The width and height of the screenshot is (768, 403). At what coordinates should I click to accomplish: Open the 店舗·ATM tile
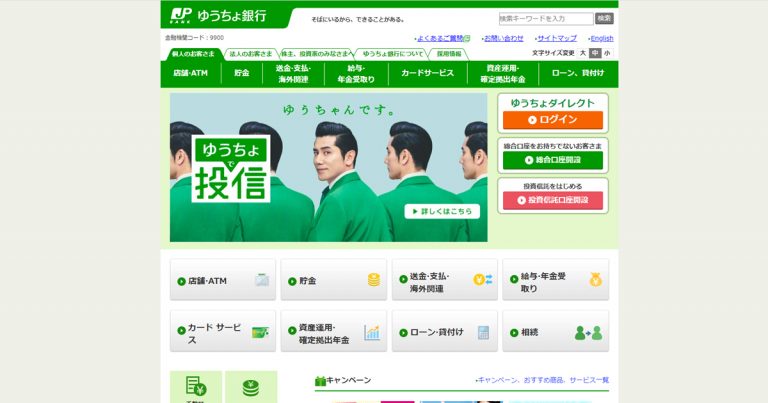click(223, 280)
